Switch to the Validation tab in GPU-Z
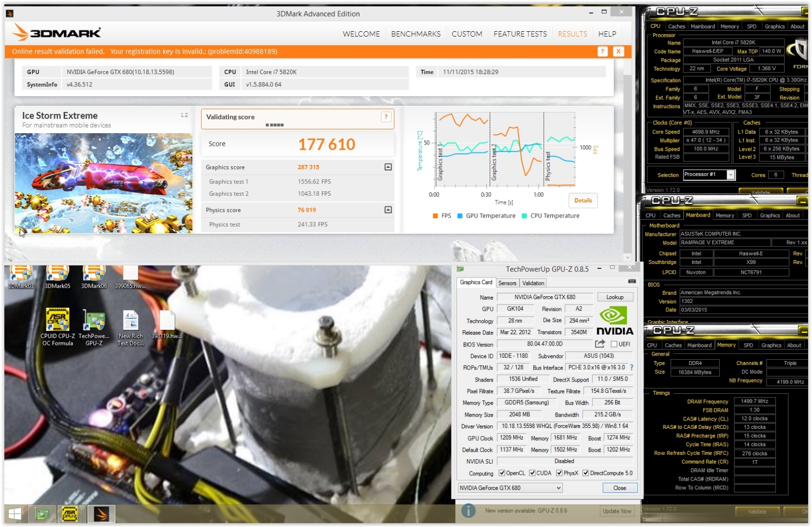The image size is (812, 527). (x=533, y=283)
